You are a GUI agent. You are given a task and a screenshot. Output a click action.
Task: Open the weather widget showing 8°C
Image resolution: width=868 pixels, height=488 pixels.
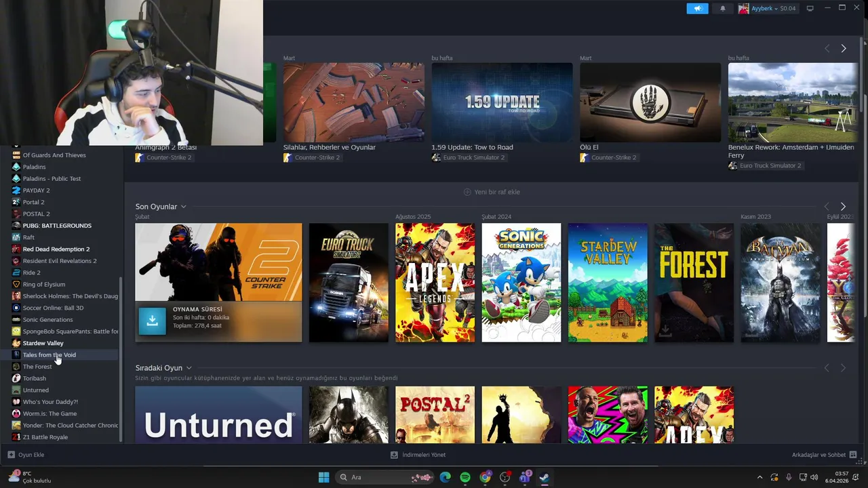pos(30,477)
